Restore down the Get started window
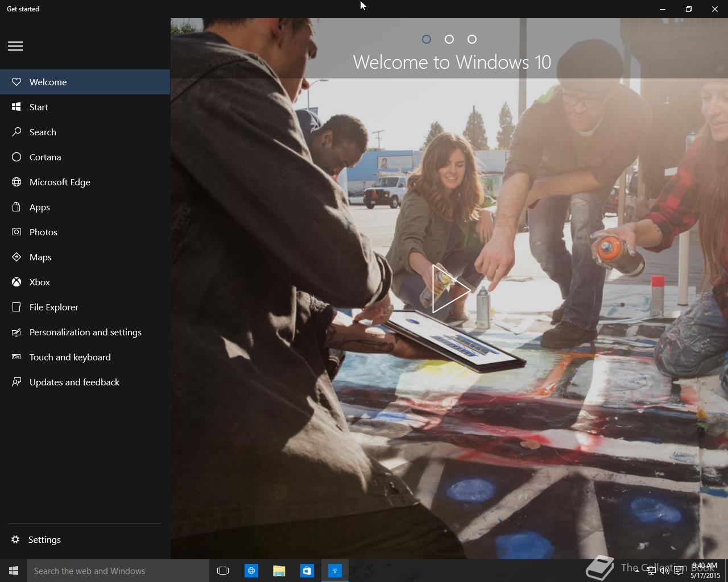The height and width of the screenshot is (582, 728). click(688, 9)
